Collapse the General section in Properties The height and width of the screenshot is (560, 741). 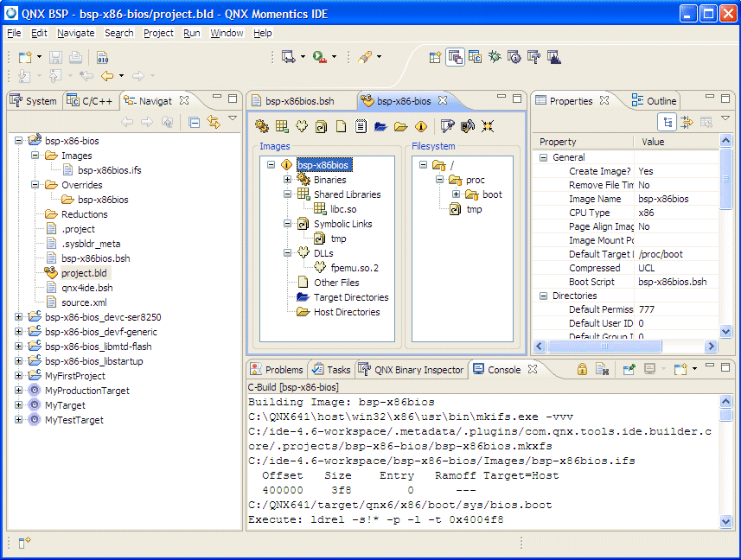544,157
